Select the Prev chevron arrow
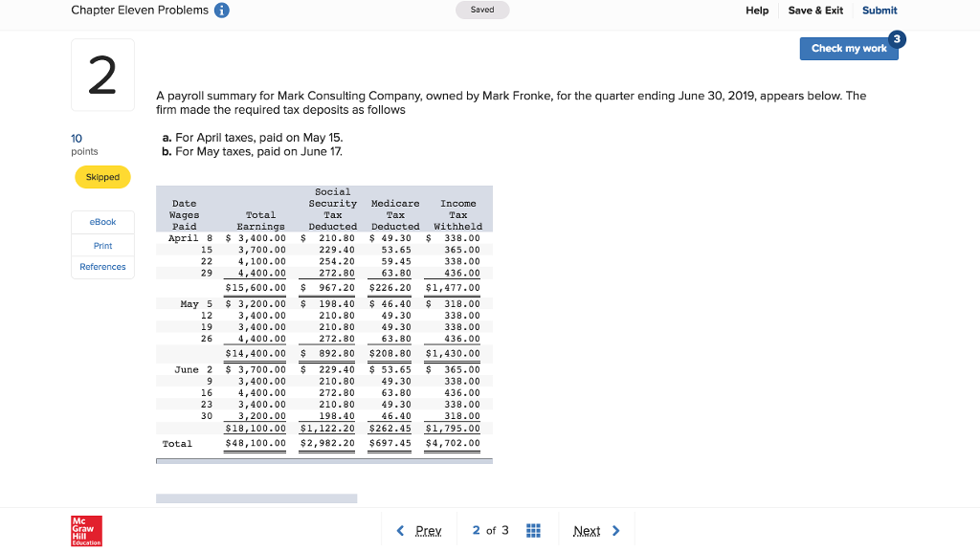Image resolution: width=980 pixels, height=552 pixels. 401,529
